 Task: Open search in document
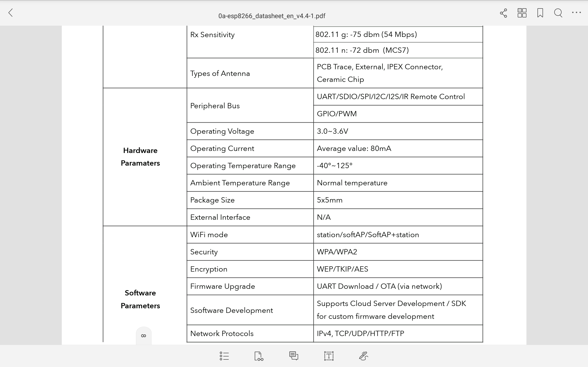pos(558,13)
